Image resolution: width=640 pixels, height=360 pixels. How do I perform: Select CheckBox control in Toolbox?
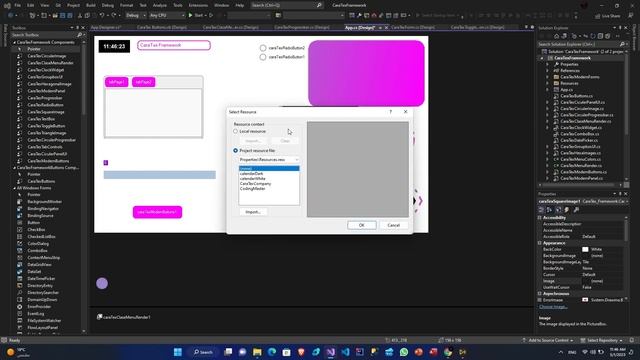pyautogui.click(x=36, y=230)
